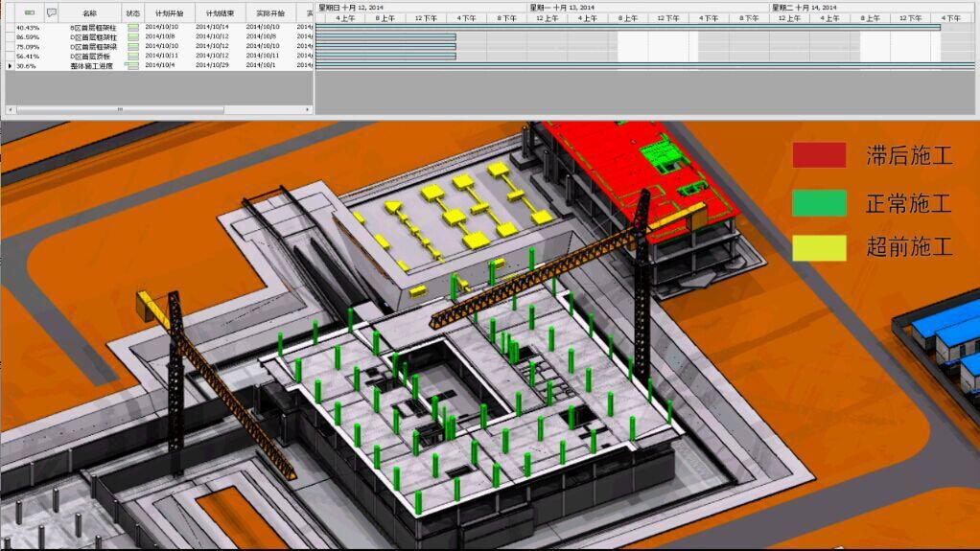Screen dimensions: 980x551
Task: Click the 56.41% progress cell
Action: point(28,56)
